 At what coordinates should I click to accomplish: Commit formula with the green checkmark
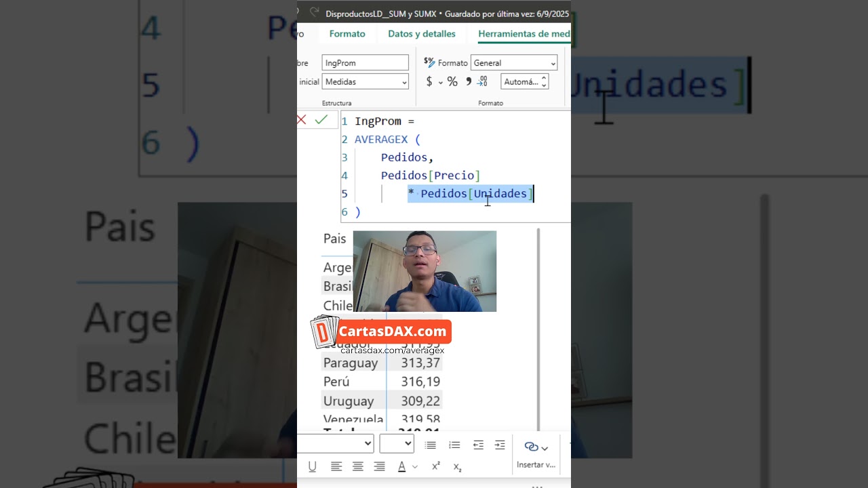[321, 119]
